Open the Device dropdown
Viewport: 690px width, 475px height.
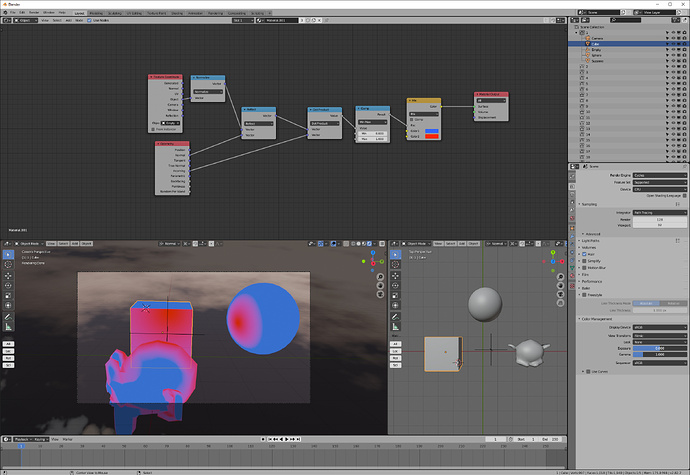[659, 189]
